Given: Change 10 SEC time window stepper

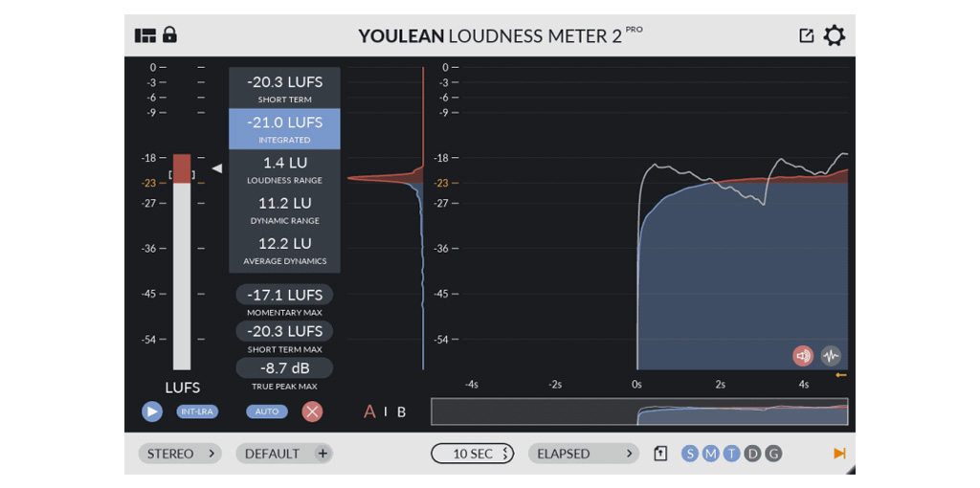Looking at the screenshot, I should coord(505,455).
